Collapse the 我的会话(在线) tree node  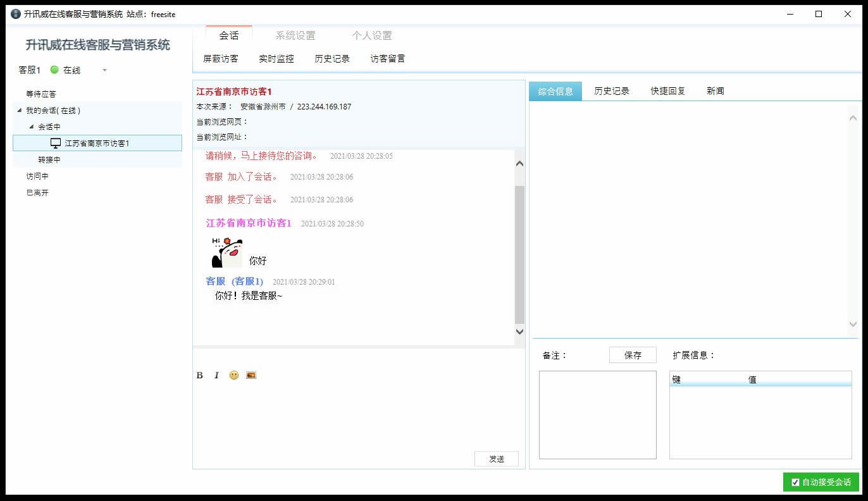[x=20, y=110]
